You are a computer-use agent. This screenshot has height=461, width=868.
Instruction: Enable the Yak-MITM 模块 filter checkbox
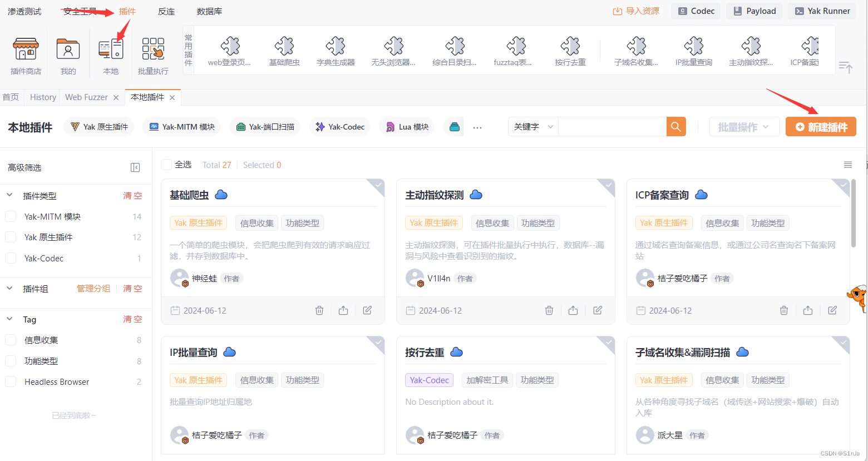tap(10, 216)
